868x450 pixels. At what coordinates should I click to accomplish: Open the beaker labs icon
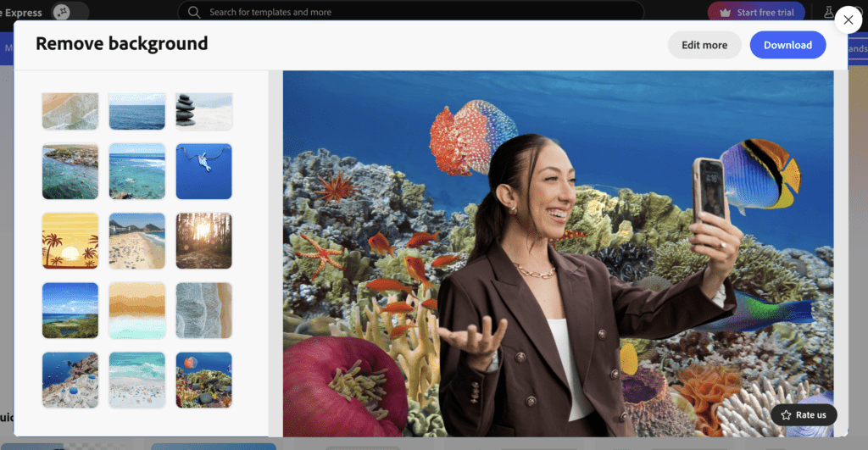(829, 12)
